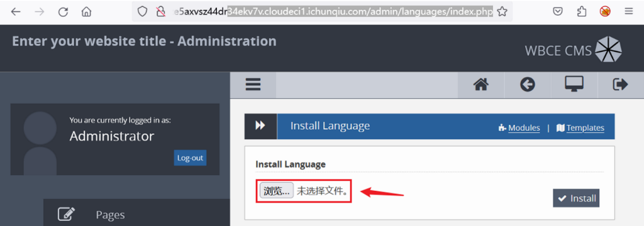Go to admin home via house icon
644x226 pixels.
point(481,85)
